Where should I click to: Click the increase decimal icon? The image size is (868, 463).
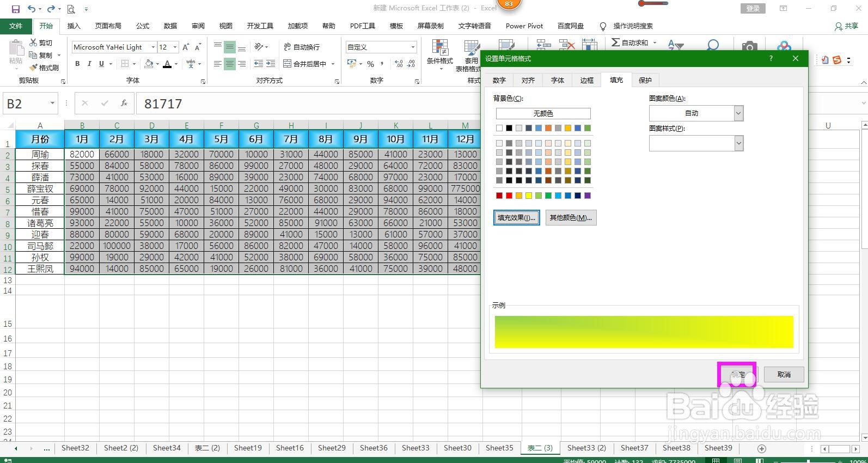click(x=399, y=64)
